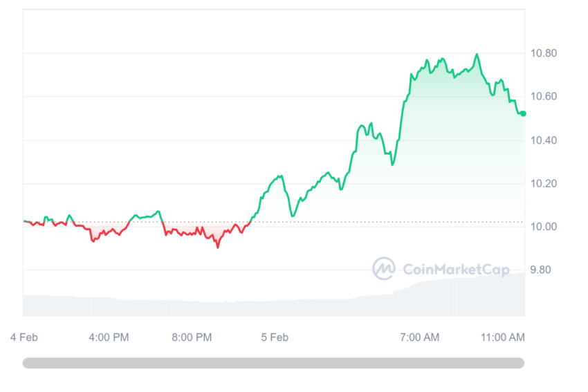Viewport: 588px width, 392px height.
Task: Click the 10.80 price axis label
Action: tap(543, 53)
